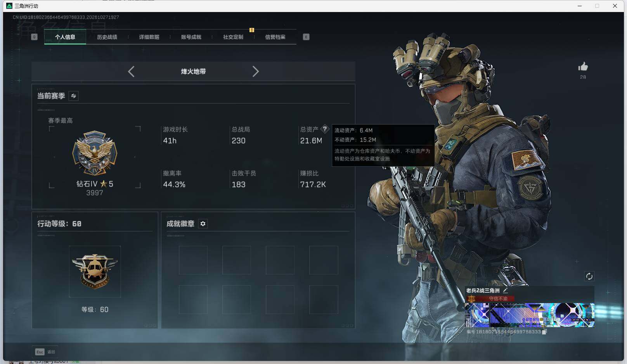Go to next mode with right chevron

pos(255,71)
